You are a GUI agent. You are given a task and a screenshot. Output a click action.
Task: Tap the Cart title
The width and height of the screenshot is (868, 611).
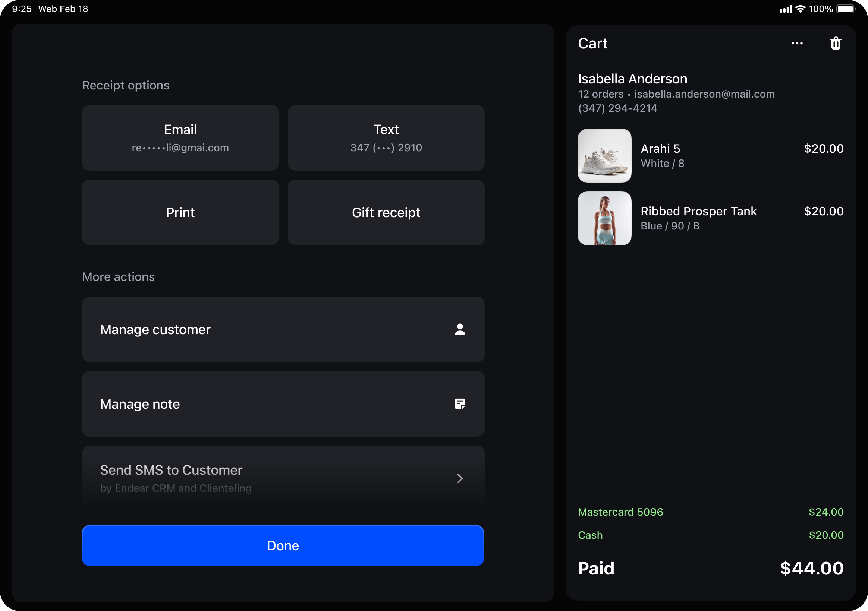click(x=592, y=44)
